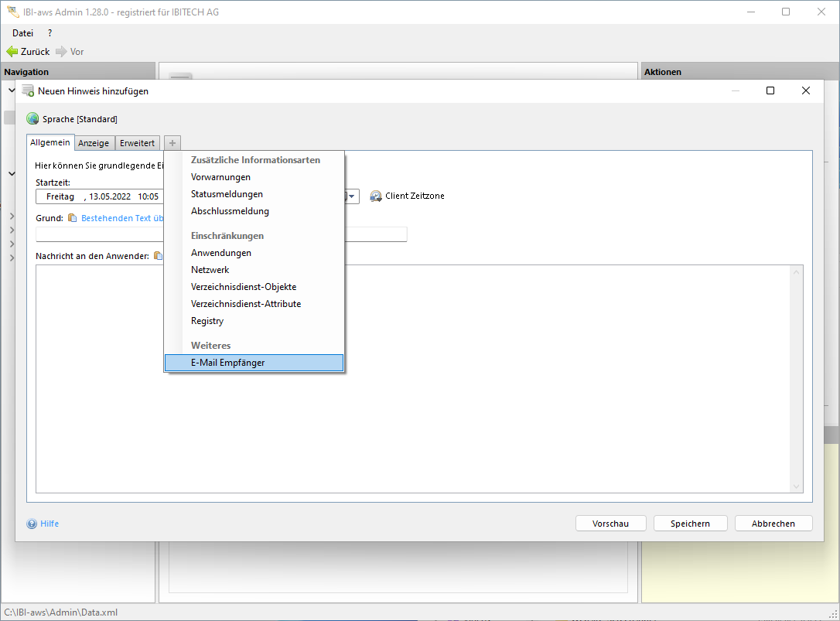Open the Datei menu
The image size is (840, 621).
22,33
